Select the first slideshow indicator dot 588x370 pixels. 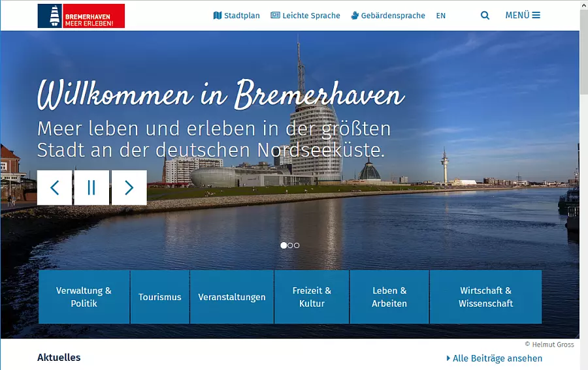coord(284,245)
